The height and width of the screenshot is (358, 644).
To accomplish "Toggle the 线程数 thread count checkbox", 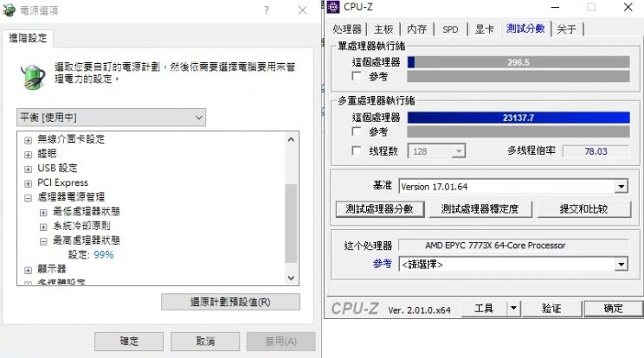I will pos(357,151).
